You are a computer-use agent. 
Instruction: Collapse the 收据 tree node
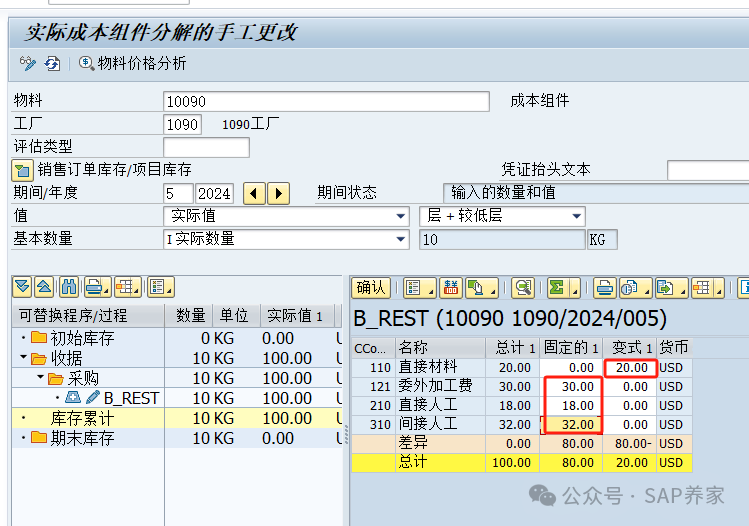click(23, 357)
